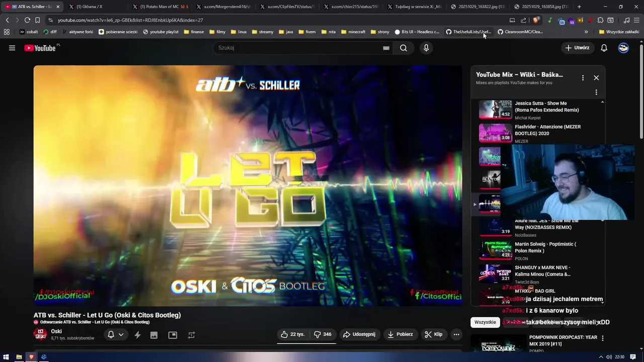The height and width of the screenshot is (362, 644).
Task: Open the Wszystkie zakładki bookmarks folder
Action: click(619, 32)
